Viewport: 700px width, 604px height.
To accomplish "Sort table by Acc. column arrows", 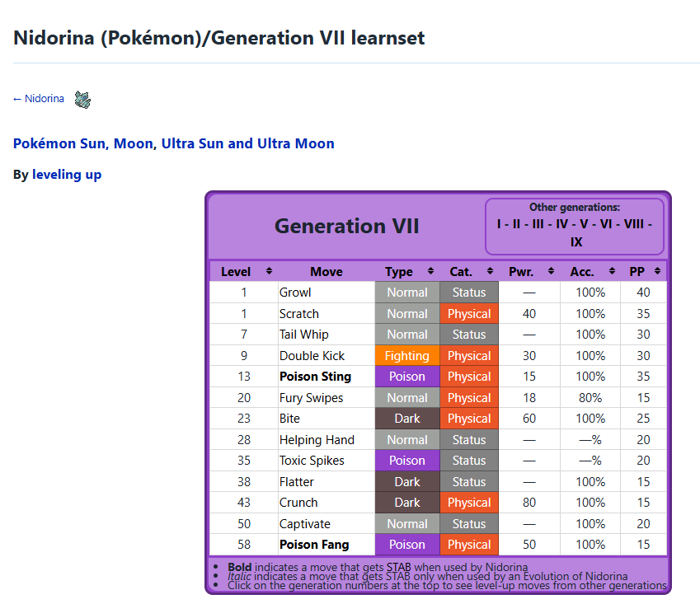I will point(612,271).
